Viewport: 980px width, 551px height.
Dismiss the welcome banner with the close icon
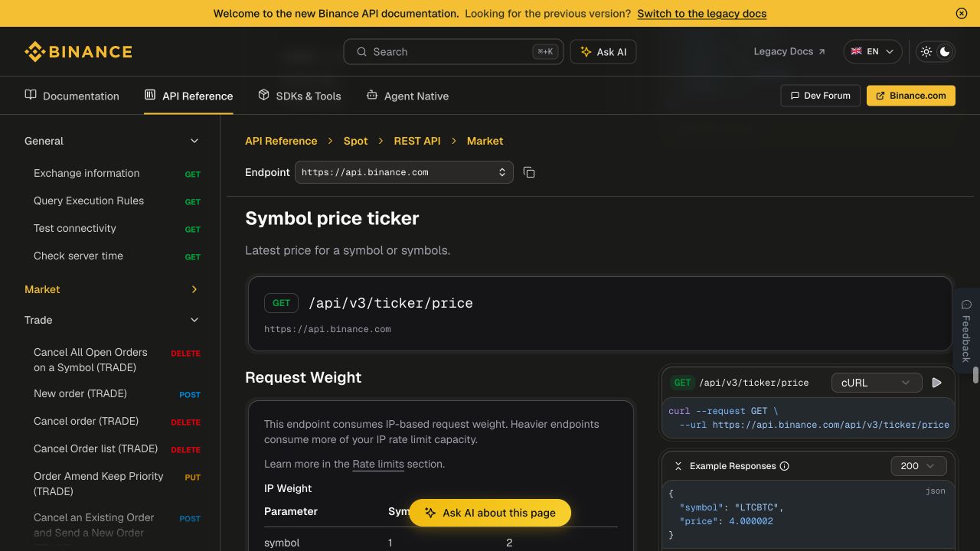(x=962, y=13)
